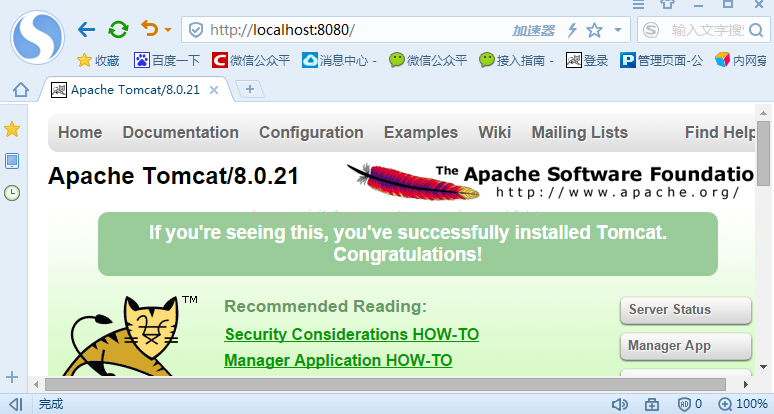Go to Tomcat Home menu item
774x414 pixels.
pyautogui.click(x=80, y=132)
